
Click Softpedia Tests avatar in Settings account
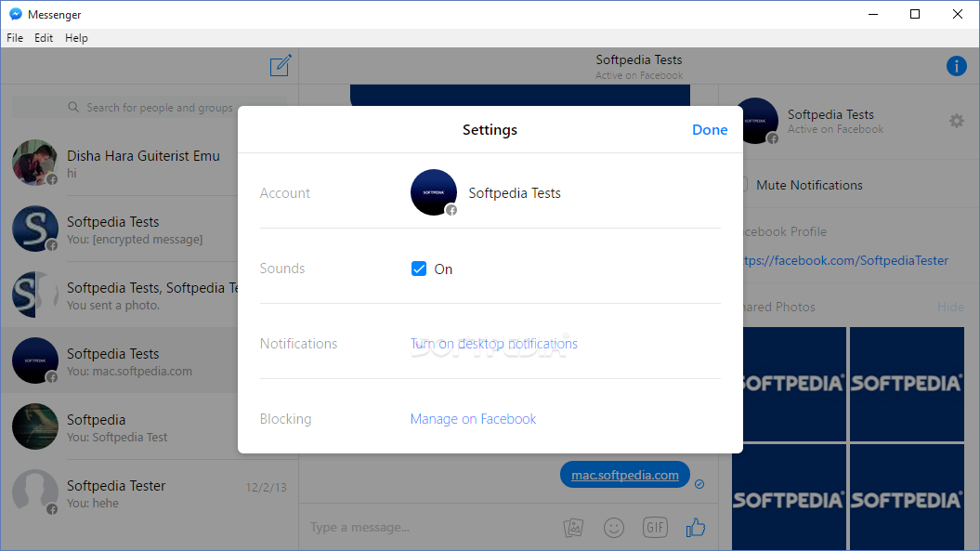tap(434, 192)
